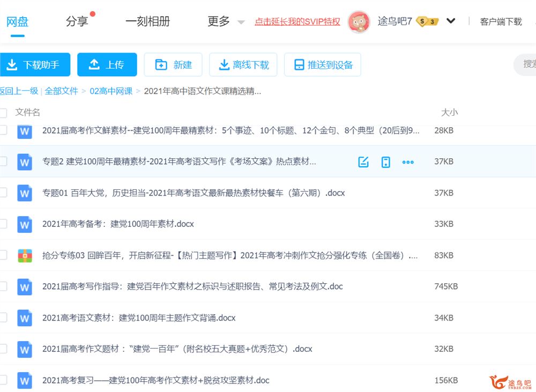
Task: Open the 下载助手 download helper button
Action: [x=35, y=65]
